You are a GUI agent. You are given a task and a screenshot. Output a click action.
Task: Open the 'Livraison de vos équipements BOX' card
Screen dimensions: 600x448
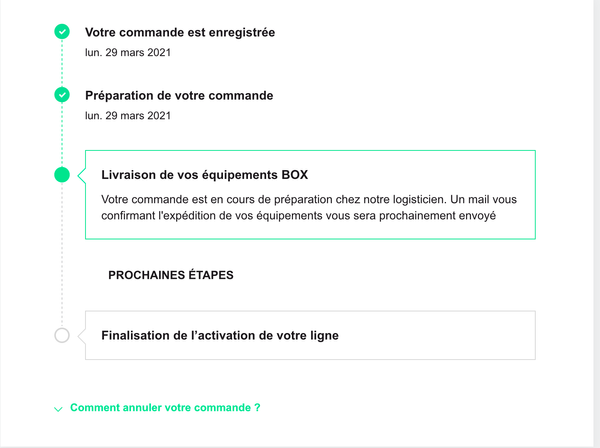click(x=310, y=195)
